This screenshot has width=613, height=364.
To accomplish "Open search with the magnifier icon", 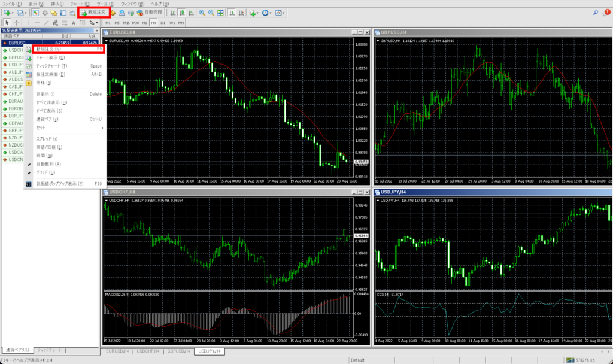I will click(x=596, y=13).
